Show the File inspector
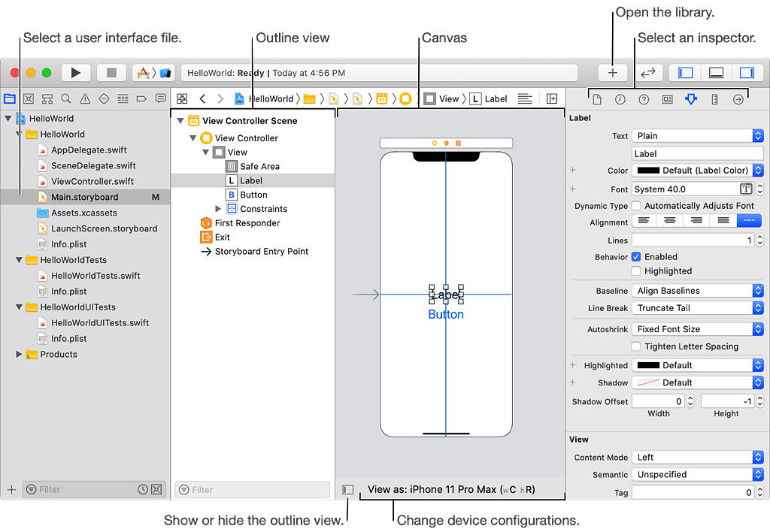 [x=596, y=100]
